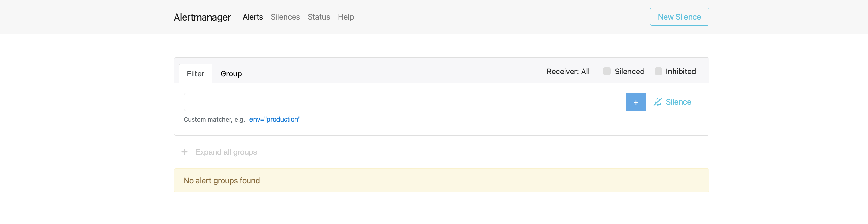Screen dimensions: 868x224
Task: Go to the Silences page
Action: click(285, 17)
